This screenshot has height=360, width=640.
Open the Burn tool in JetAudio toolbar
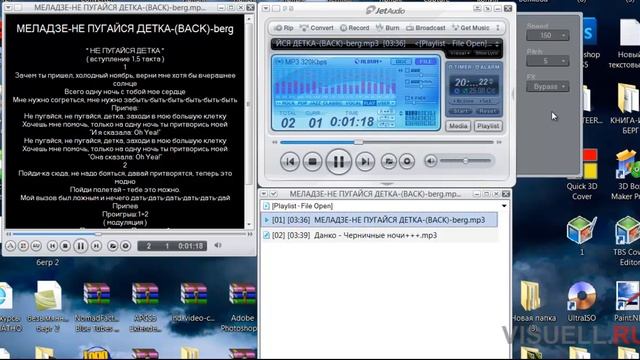pos(388,28)
